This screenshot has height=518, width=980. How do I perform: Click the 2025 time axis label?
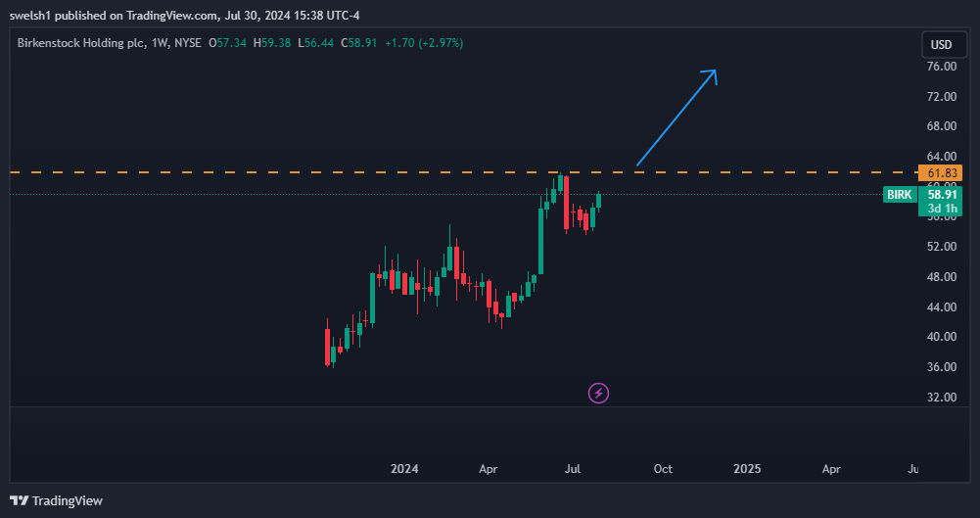click(x=748, y=469)
